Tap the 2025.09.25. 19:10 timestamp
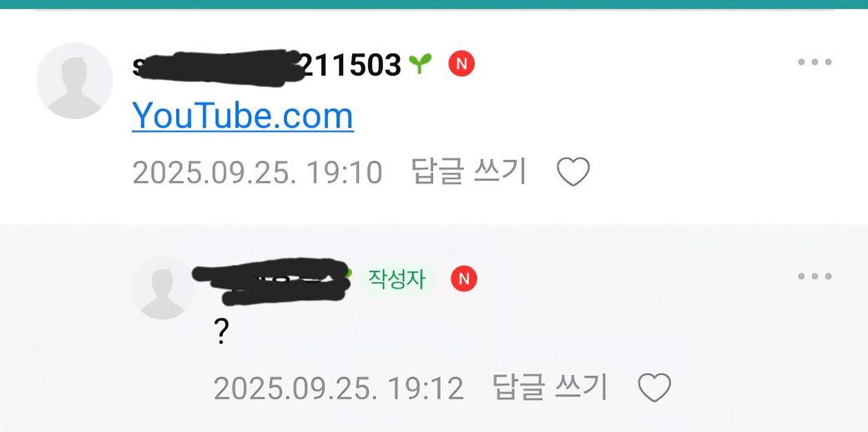 pyautogui.click(x=257, y=173)
